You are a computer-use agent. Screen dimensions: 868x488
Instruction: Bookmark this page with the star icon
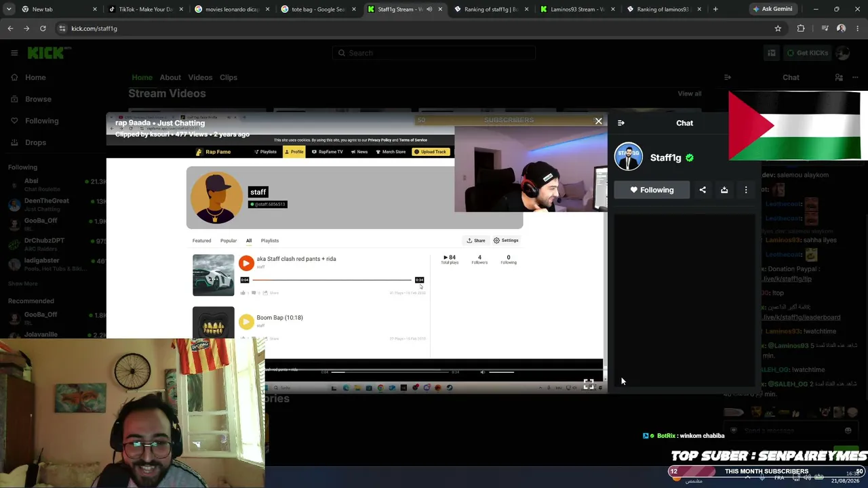(778, 28)
